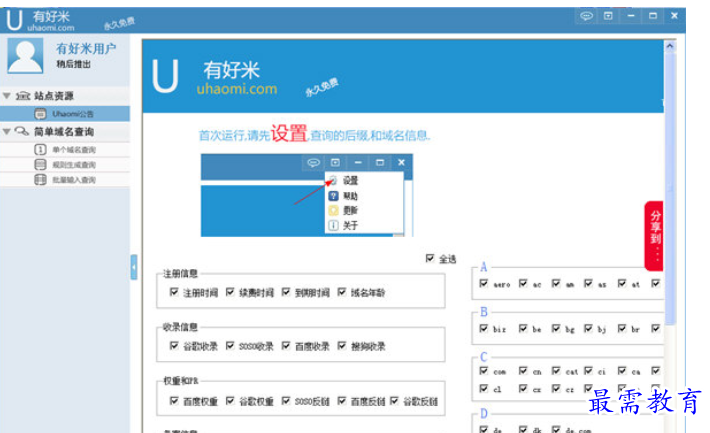Screen dimensions: 710x433
Task: Click the 批量输入查询 icon
Action: tap(40, 180)
